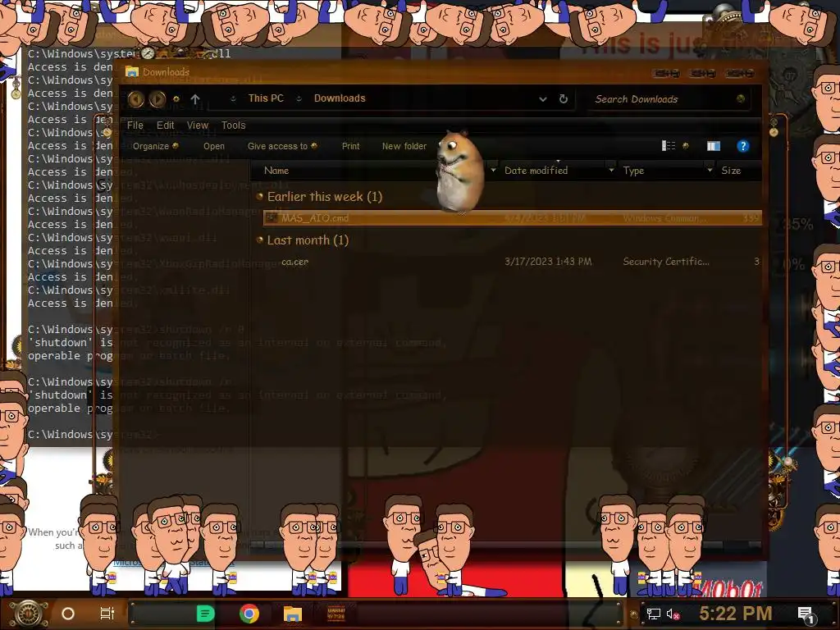Open Task View on taskbar

click(x=107, y=614)
